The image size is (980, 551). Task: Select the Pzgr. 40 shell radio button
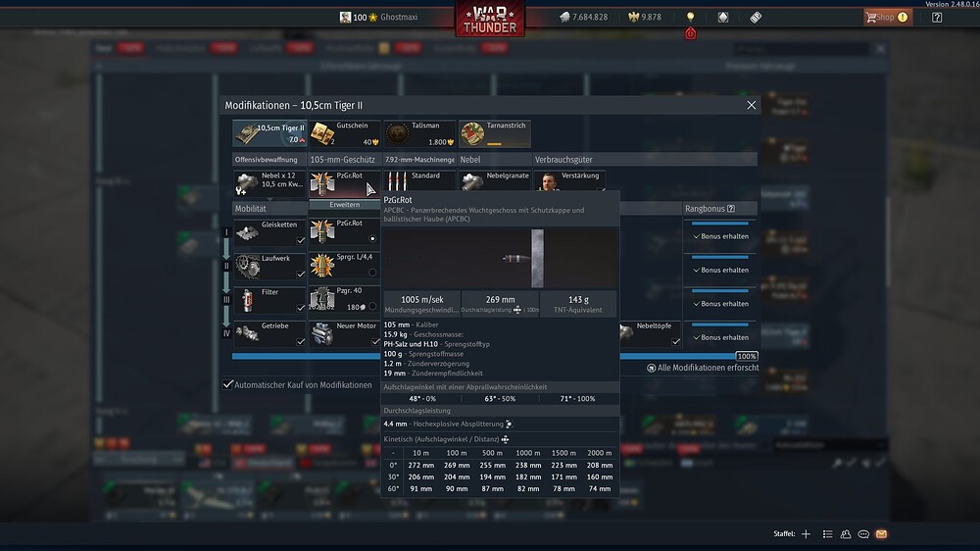tap(372, 306)
